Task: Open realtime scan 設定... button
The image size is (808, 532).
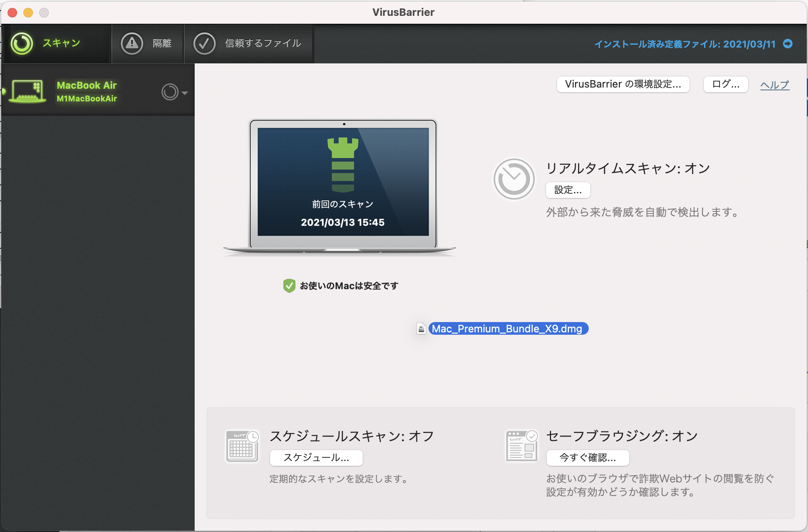Action: 568,190
